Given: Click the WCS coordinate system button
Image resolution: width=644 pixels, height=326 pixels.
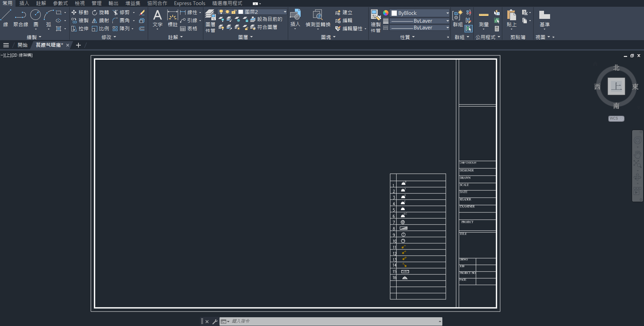Looking at the screenshot, I should [616, 119].
